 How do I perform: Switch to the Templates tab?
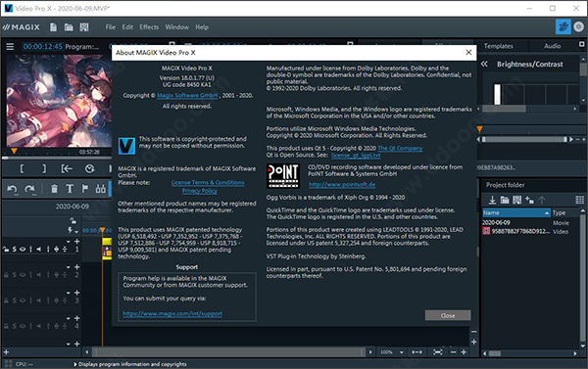[498, 46]
